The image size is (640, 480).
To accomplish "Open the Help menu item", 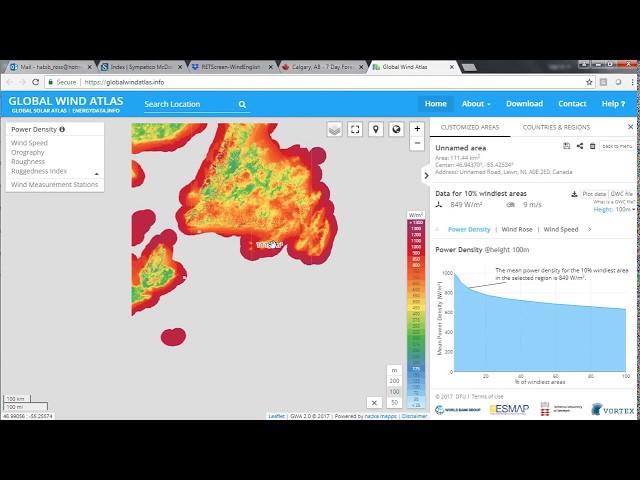I will [613, 104].
